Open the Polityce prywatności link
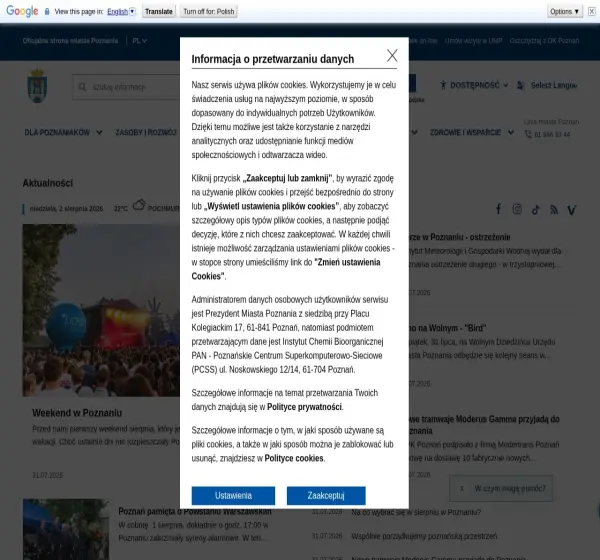600x560 pixels. point(304,407)
